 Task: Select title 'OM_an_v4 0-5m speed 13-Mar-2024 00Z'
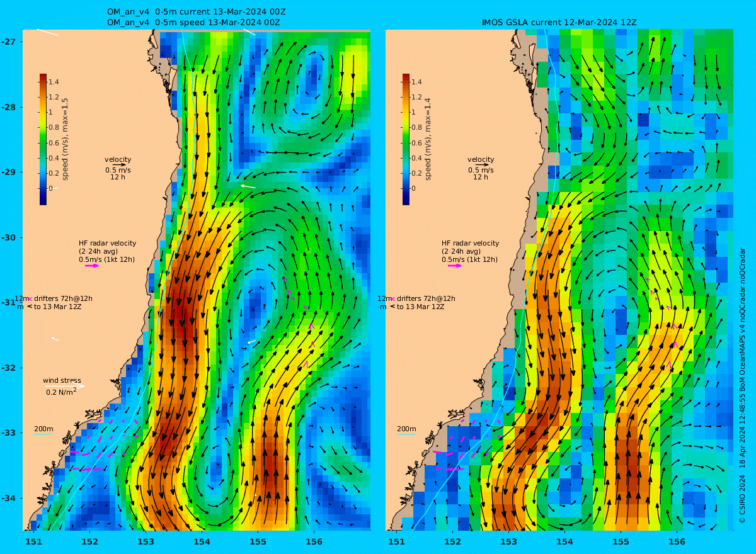[x=194, y=23]
